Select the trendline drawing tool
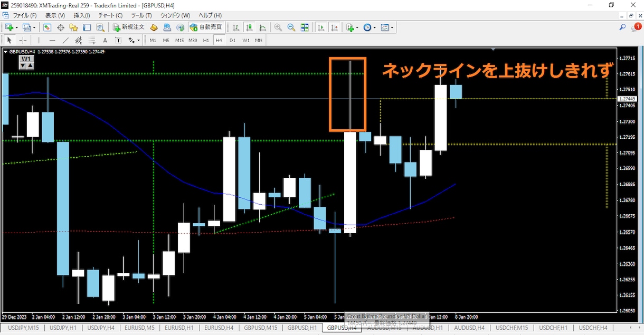Viewport: 644px width, 335px height. pos(65,40)
